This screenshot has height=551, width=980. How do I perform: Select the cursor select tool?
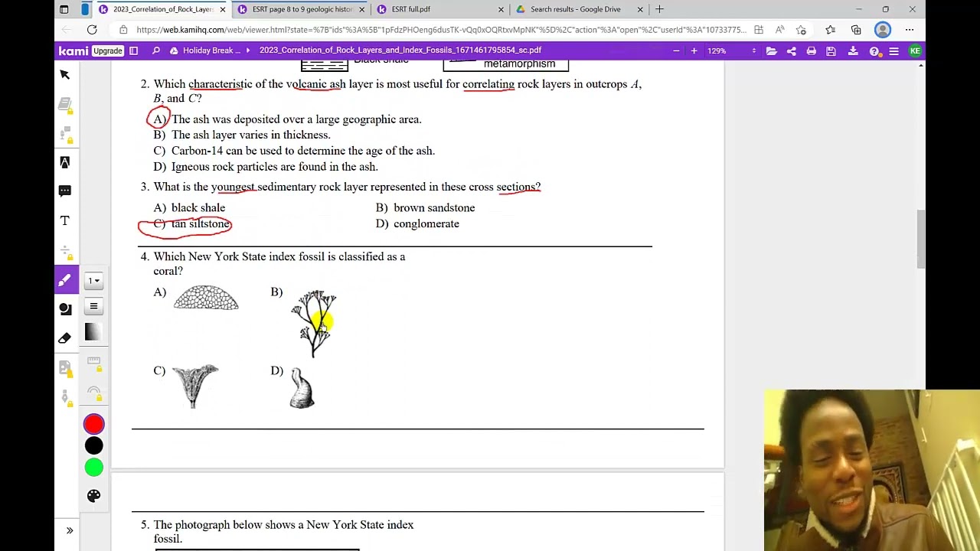(x=65, y=74)
